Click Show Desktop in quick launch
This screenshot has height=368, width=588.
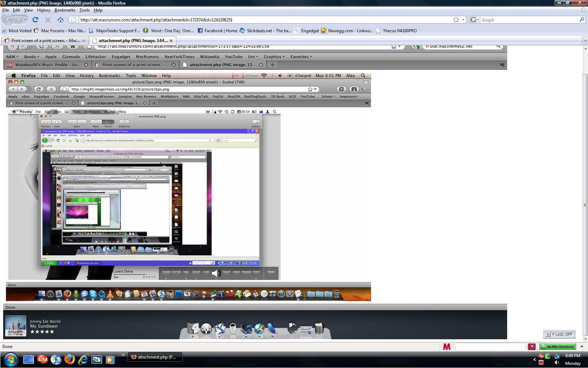pyautogui.click(x=28, y=359)
